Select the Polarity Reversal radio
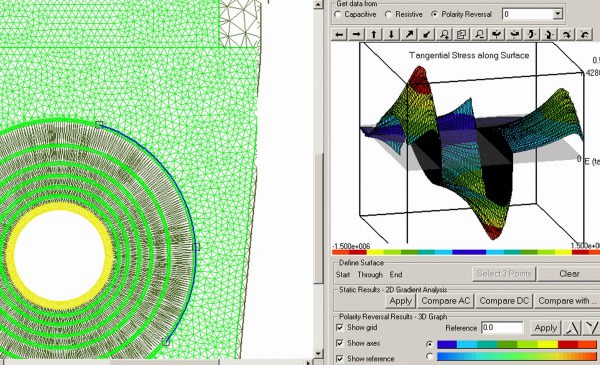 click(434, 14)
